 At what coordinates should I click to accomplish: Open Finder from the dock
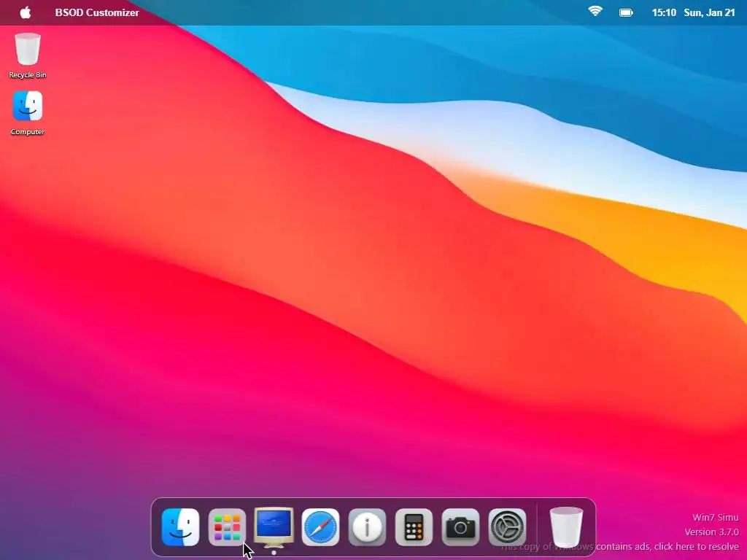click(x=181, y=527)
